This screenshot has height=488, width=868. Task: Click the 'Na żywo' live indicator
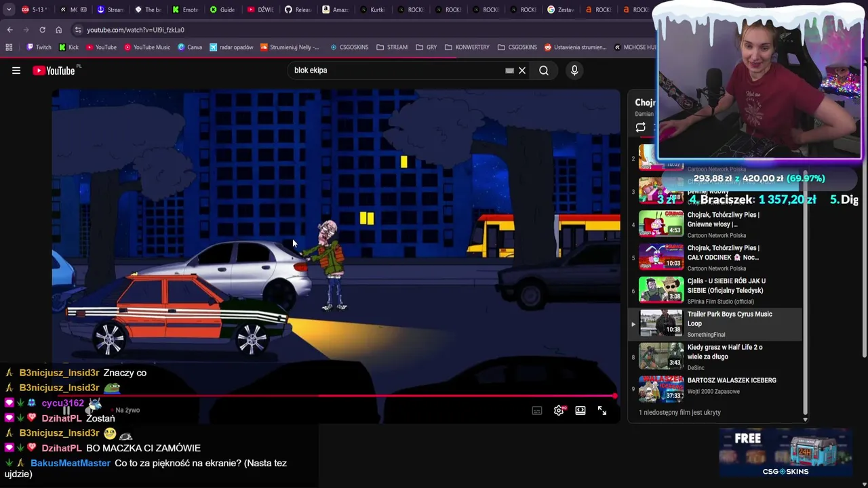click(x=127, y=410)
